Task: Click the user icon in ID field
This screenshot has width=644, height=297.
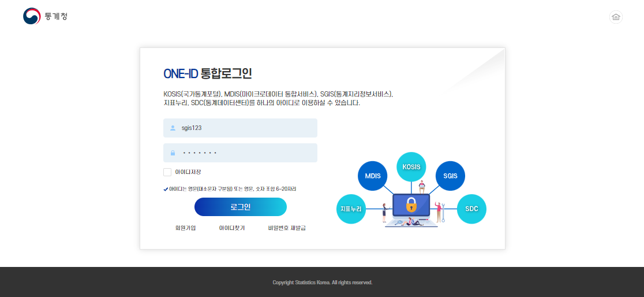Action: [x=173, y=128]
